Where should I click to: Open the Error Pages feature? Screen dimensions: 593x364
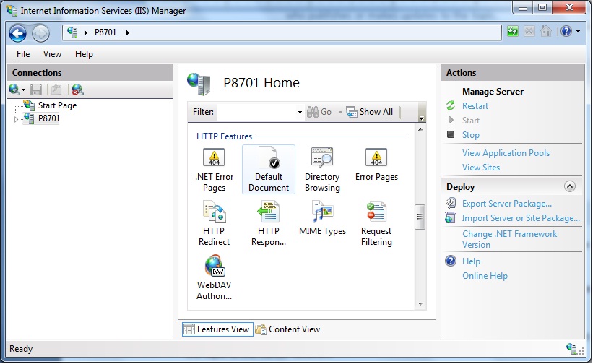click(376, 165)
